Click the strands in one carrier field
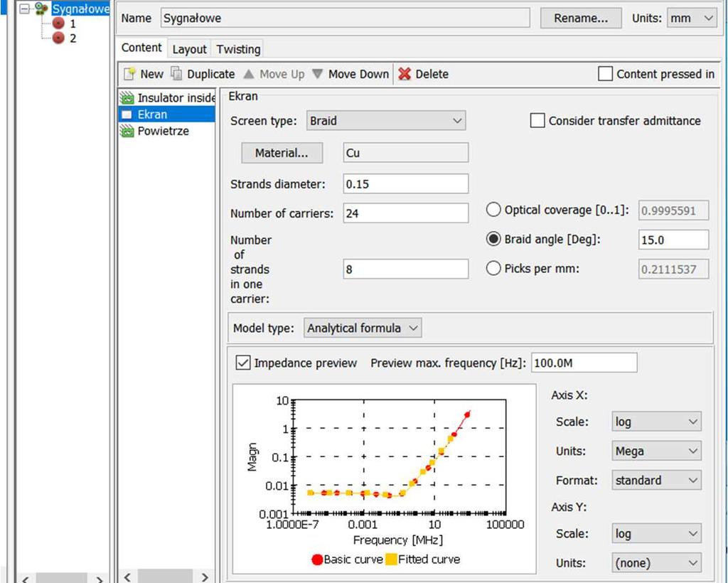This screenshot has width=728, height=583. (x=406, y=269)
